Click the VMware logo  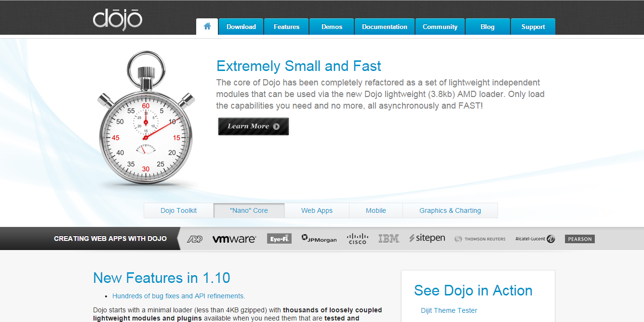pyautogui.click(x=234, y=238)
